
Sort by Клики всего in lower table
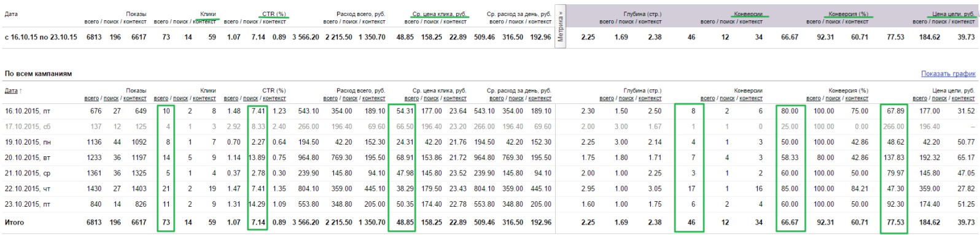click(161, 98)
